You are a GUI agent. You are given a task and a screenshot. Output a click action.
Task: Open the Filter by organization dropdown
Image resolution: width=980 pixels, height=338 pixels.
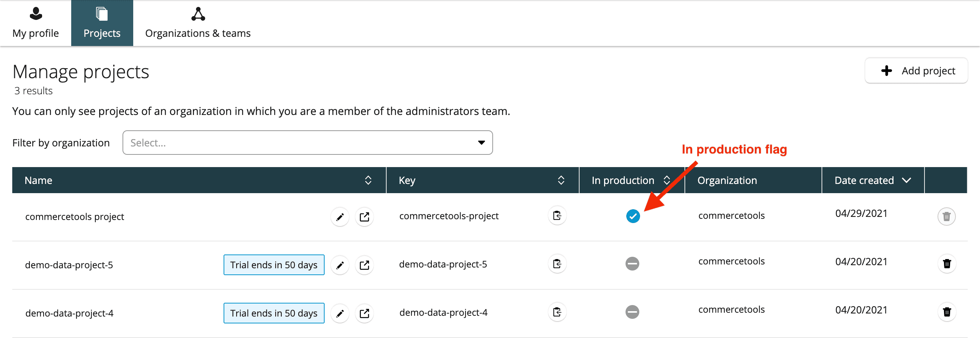307,143
